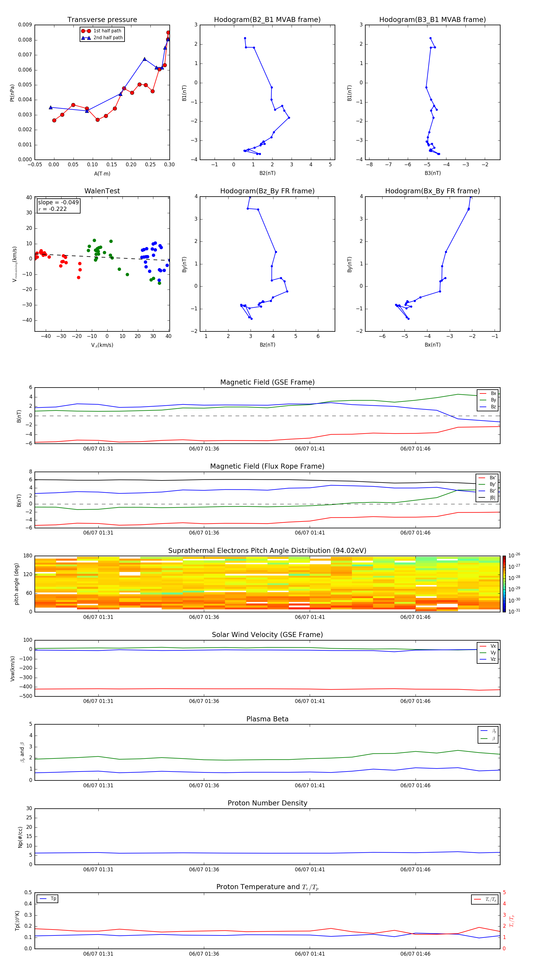Image resolution: width=535 pixels, height=980 pixels.
Task: Click the 'Bz' legend entry in GSE plot
Action: click(488, 407)
